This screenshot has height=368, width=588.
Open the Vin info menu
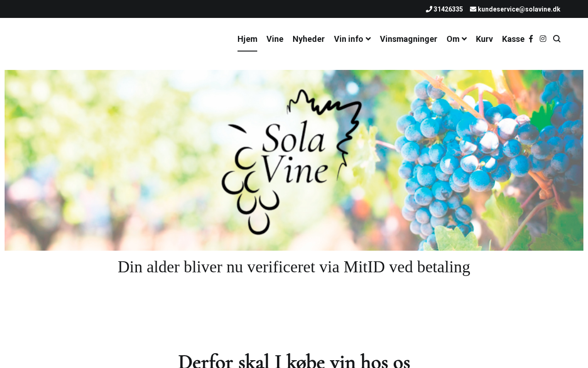pos(349,39)
